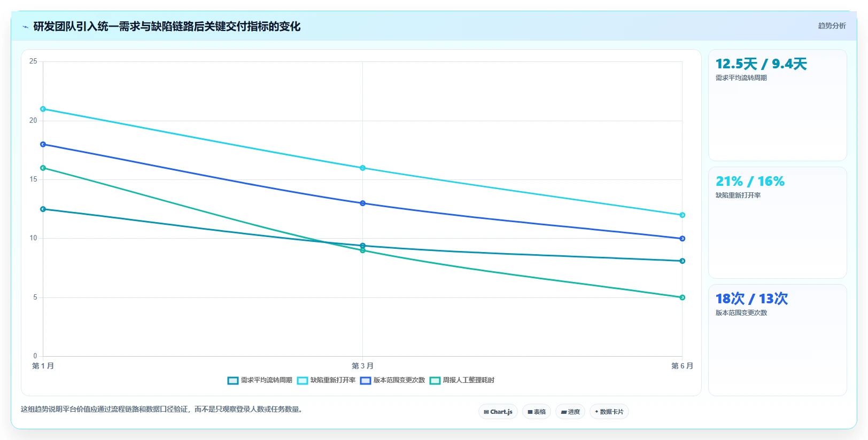Screen dimensions: 868x440
Task: Select 需求平均流转周期 data point at 第6月
Action: click(x=683, y=261)
